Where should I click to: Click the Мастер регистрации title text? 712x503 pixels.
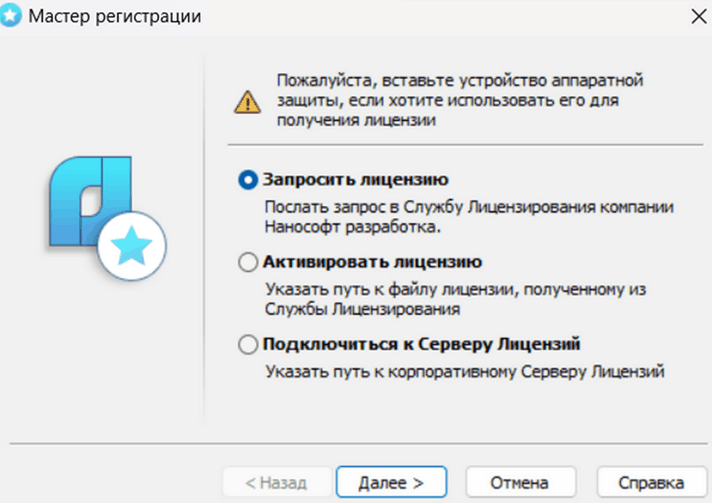pos(115,16)
